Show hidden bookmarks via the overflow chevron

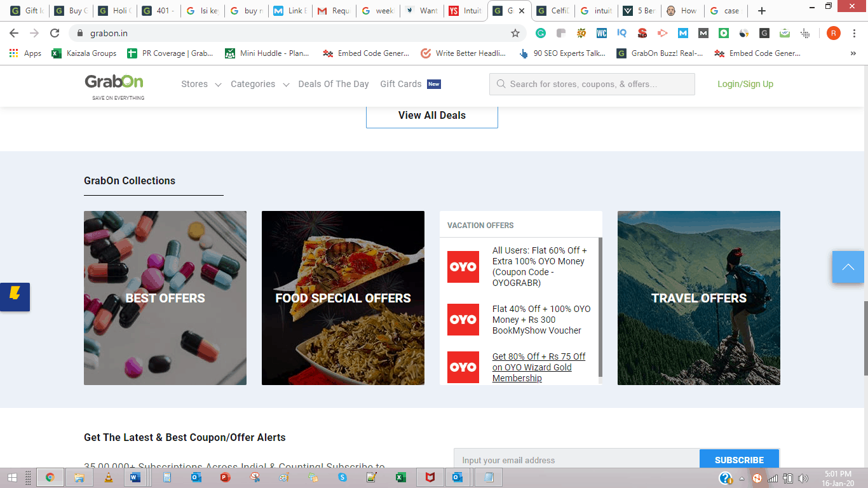[853, 53]
